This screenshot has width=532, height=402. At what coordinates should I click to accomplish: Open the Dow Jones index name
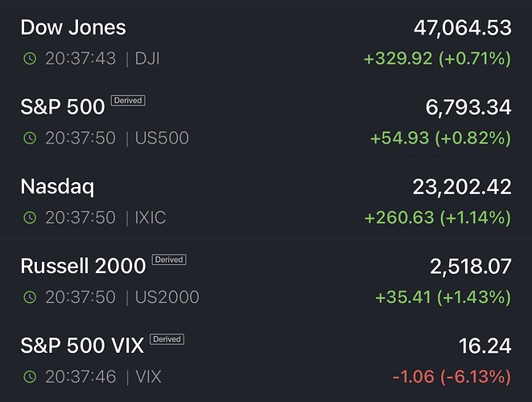click(x=73, y=27)
